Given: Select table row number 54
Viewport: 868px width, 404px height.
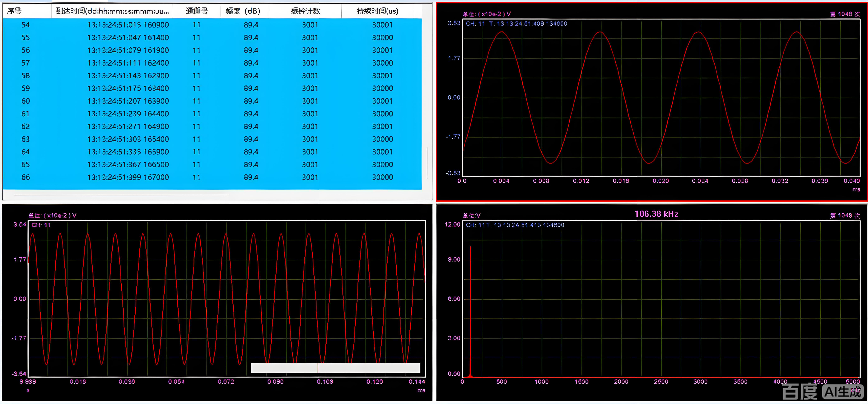Looking at the screenshot, I should click(x=26, y=25).
